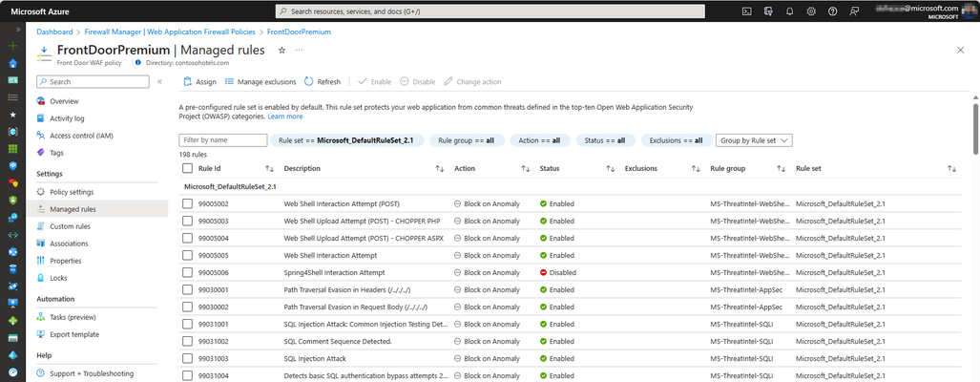Click the Disabled status of rule 99005006
The height and width of the screenshot is (382, 980).
tap(558, 272)
